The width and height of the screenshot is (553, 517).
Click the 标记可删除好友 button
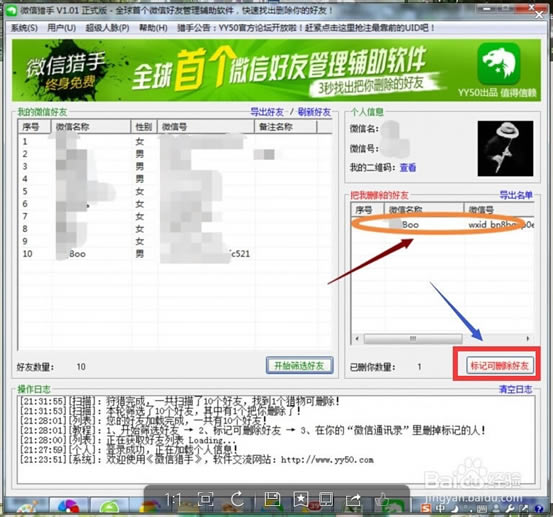click(x=499, y=365)
